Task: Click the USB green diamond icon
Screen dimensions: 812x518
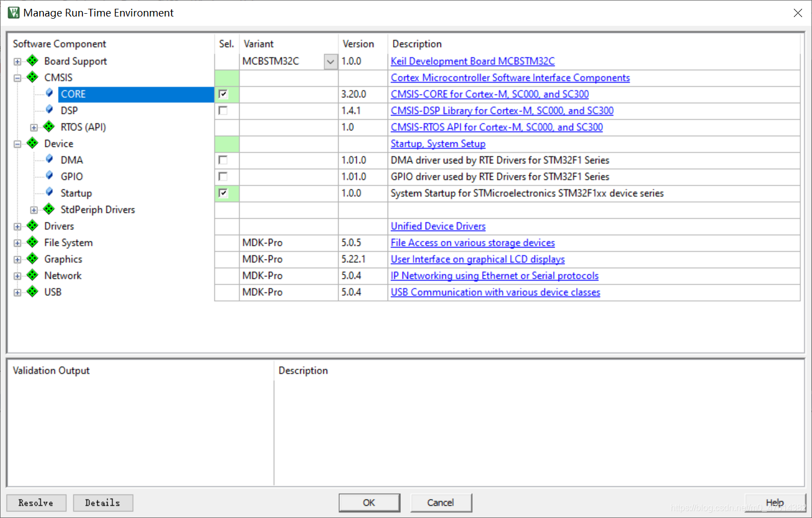Action: click(32, 291)
